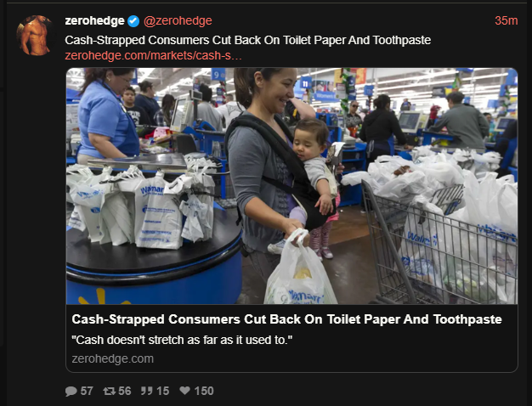Open the Walmart checkout article image
The image size is (532, 406).
[x=291, y=186]
